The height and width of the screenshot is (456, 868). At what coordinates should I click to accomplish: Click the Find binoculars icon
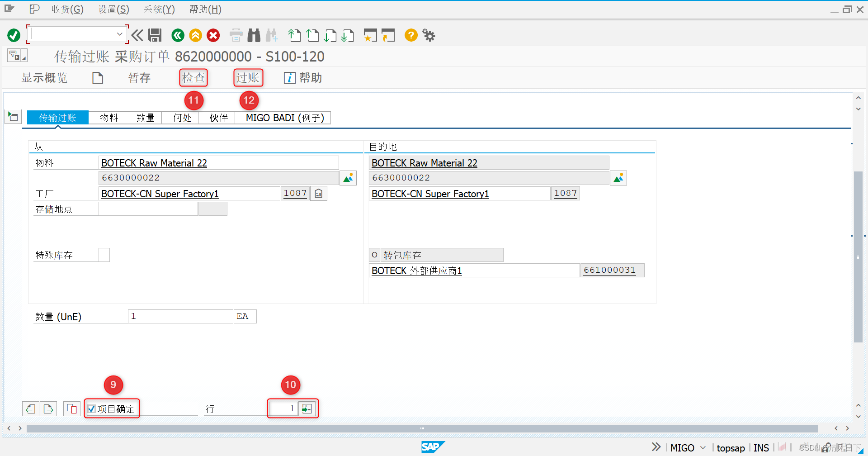coord(254,35)
